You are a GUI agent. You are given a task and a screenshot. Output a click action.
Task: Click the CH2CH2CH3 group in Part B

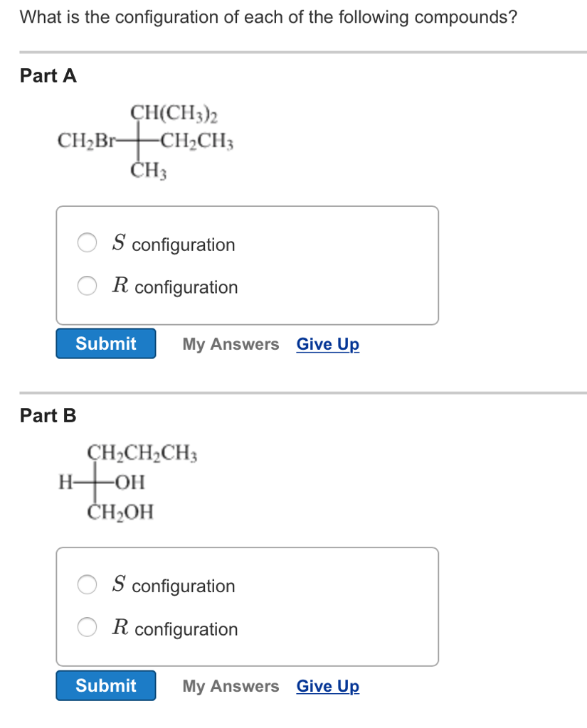(x=142, y=453)
